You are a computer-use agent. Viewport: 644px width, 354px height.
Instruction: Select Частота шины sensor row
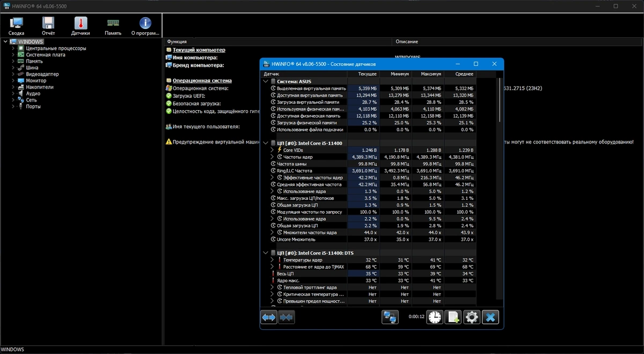coord(369,164)
